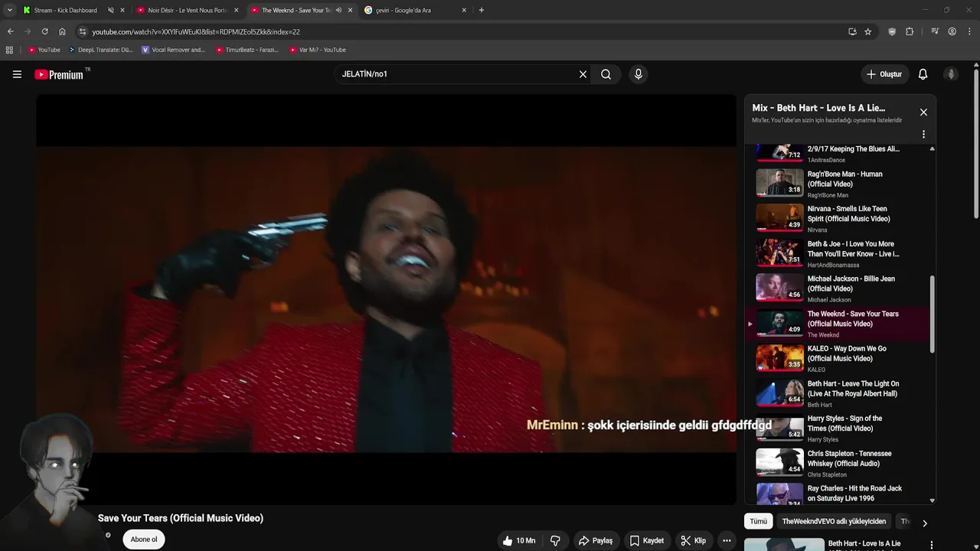Open YouTube notifications bell
Image resolution: width=980 pixels, height=551 pixels.
pyautogui.click(x=923, y=74)
